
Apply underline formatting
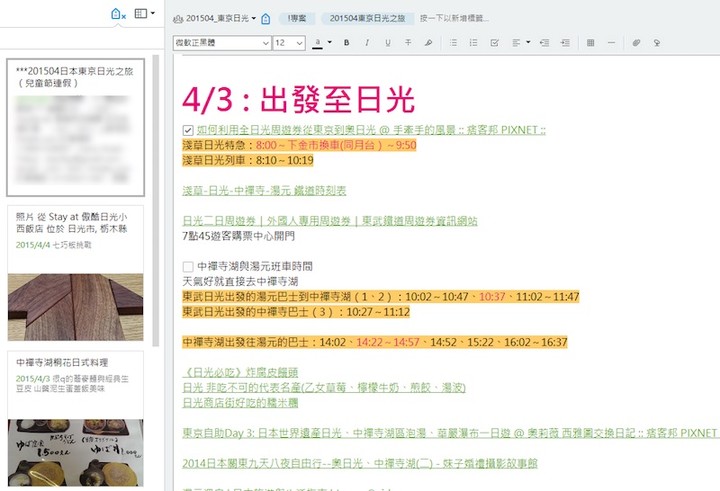click(x=387, y=43)
